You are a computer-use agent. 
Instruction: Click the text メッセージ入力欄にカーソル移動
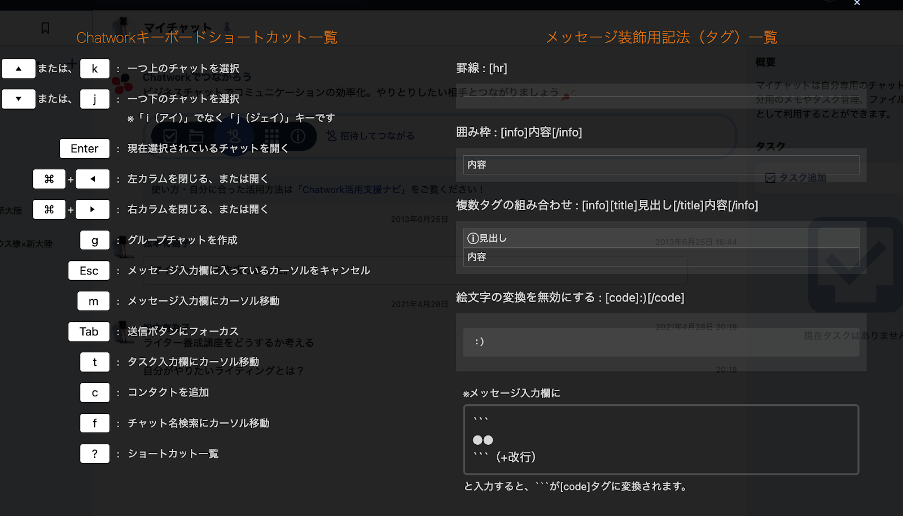pos(204,301)
